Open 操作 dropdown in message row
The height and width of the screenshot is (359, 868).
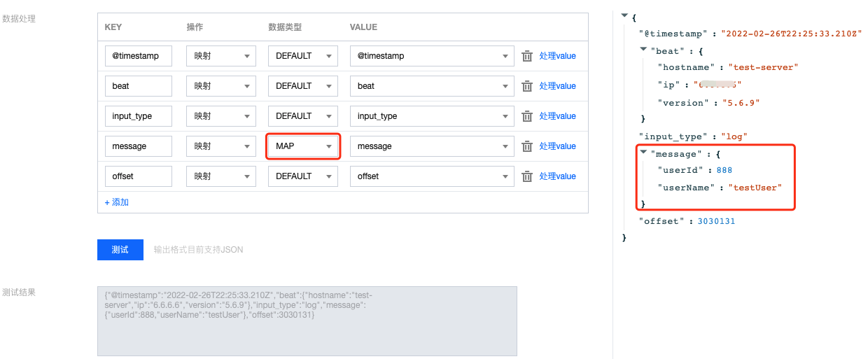pos(221,146)
